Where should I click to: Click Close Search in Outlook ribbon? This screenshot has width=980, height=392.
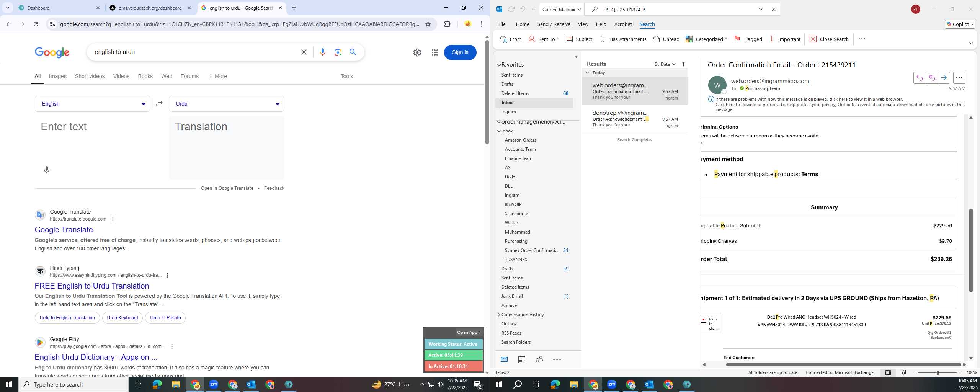coord(829,39)
